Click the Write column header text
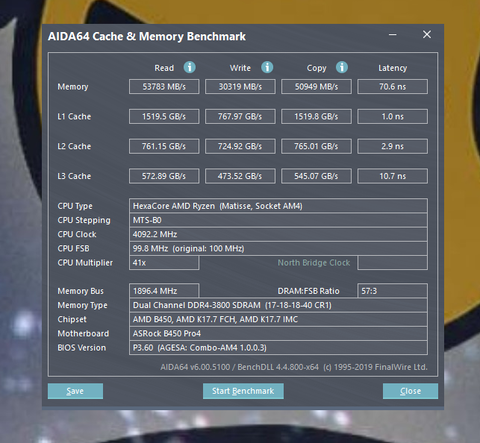The height and width of the screenshot is (443, 480). [x=240, y=68]
